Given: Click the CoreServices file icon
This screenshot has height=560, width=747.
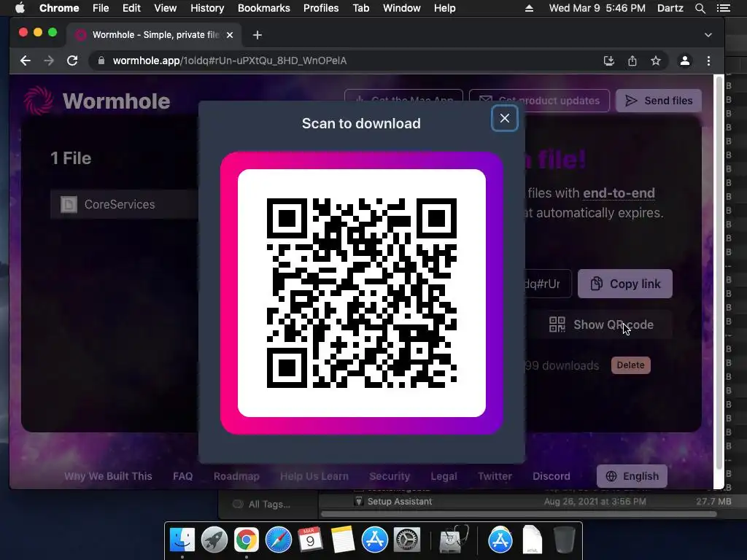Looking at the screenshot, I should point(69,204).
